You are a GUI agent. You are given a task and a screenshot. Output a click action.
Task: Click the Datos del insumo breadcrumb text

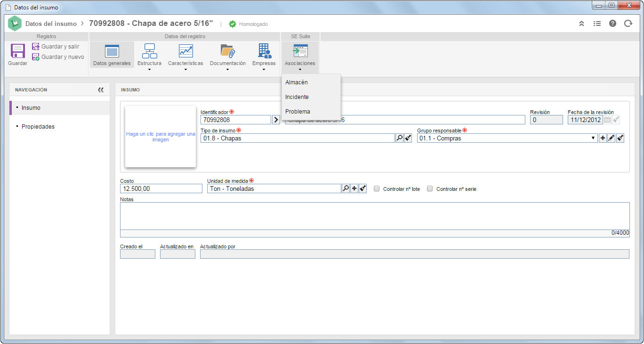coord(51,24)
